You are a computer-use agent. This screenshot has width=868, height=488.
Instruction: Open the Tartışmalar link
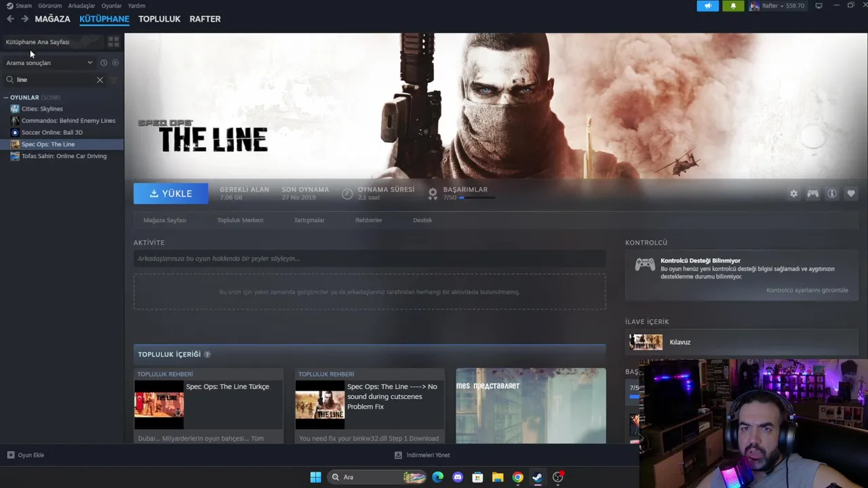click(309, 220)
